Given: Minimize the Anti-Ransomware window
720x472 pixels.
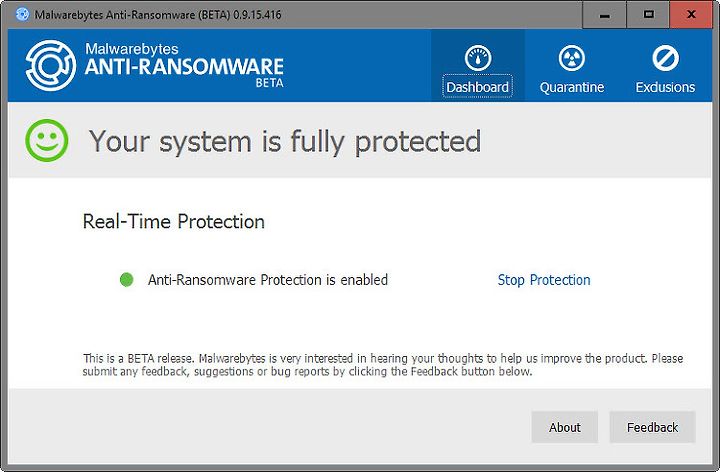Looking at the screenshot, I should pos(604,15).
